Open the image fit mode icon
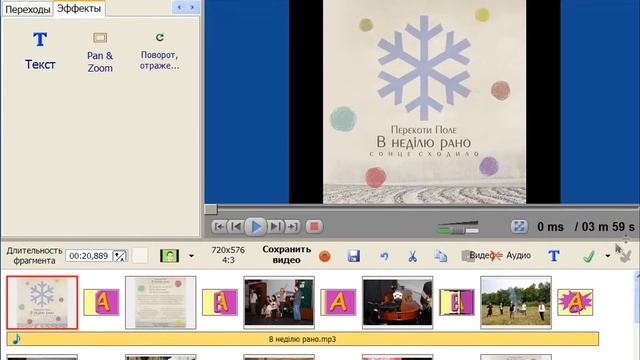This screenshot has height=360, width=640. (x=169, y=256)
